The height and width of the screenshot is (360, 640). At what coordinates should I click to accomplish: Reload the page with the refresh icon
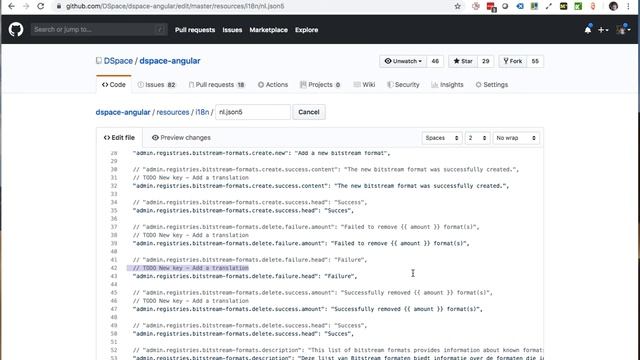point(40,6)
